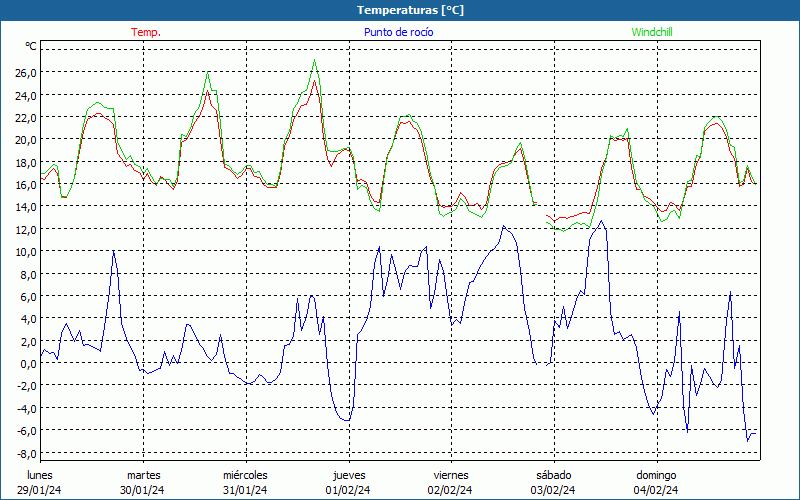Click the 02/02/24 date label

[450, 490]
